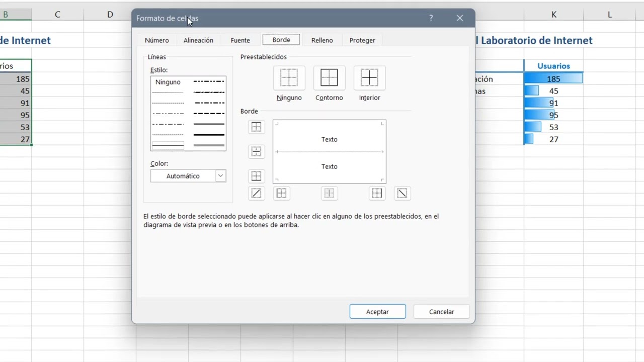Screen dimensions: 644x362
Task: Choose the Ninguno line style
Action: click(x=168, y=82)
